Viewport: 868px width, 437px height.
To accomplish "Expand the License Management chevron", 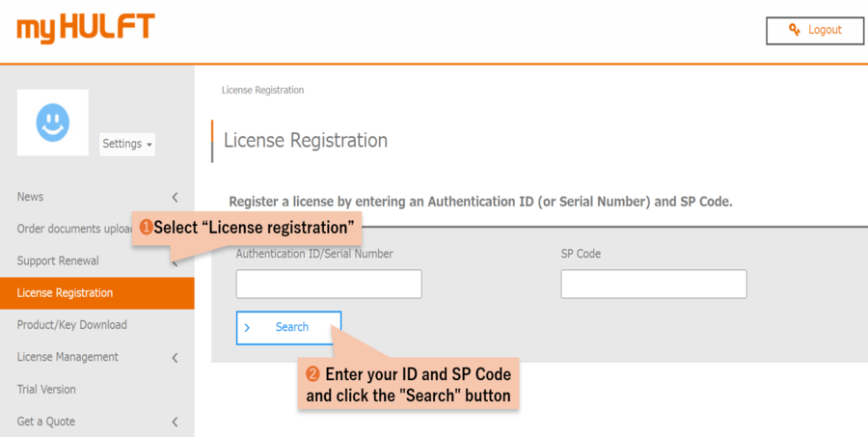I will click(175, 358).
